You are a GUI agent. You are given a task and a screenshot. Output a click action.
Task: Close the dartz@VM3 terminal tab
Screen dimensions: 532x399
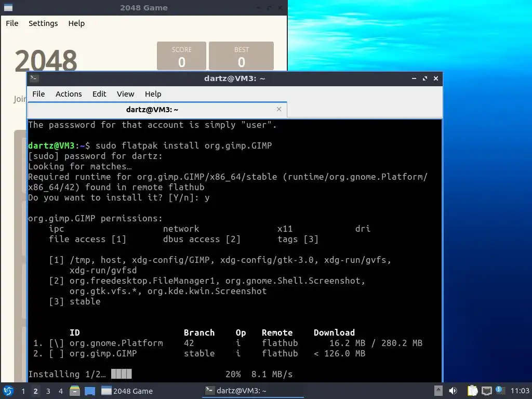coord(279,109)
